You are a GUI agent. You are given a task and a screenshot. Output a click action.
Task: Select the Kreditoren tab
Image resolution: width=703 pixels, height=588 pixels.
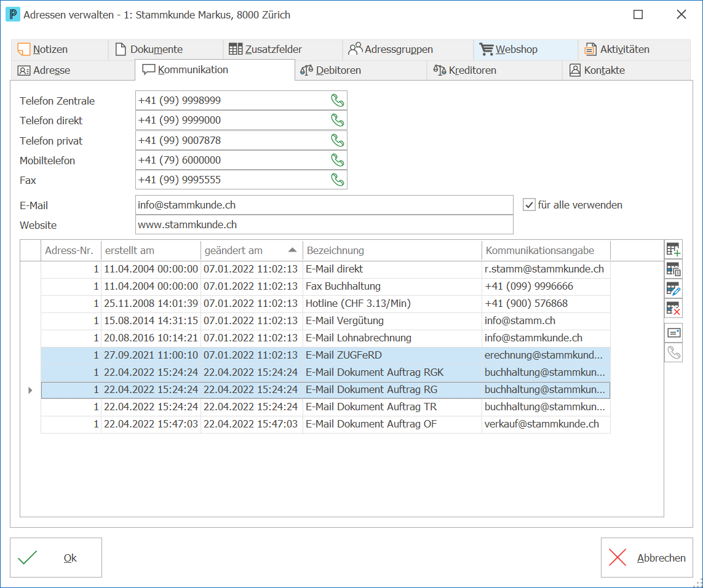pos(494,70)
